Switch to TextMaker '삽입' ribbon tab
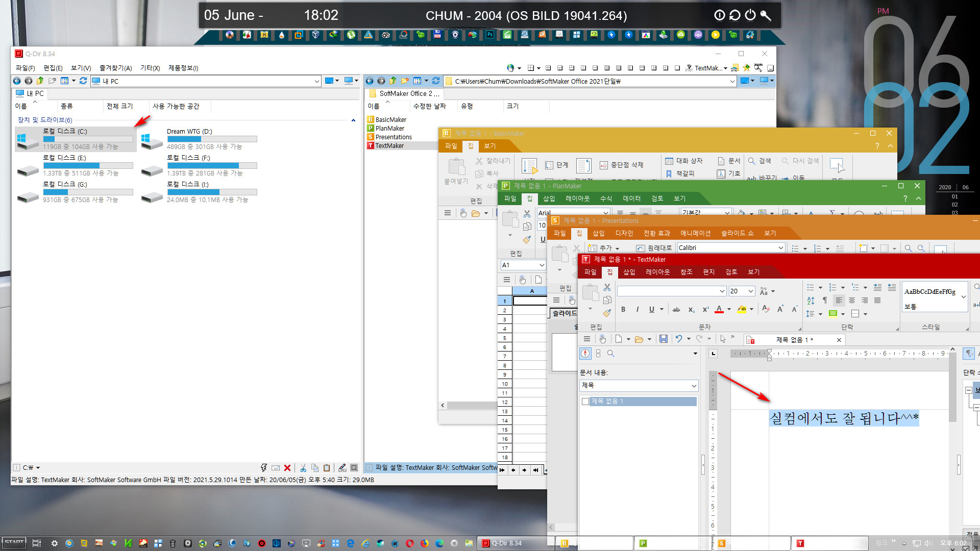The height and width of the screenshot is (551, 980). 629,272
